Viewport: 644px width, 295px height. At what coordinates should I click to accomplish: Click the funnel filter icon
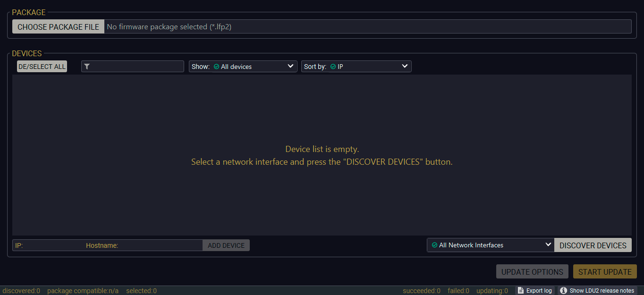pyautogui.click(x=87, y=67)
